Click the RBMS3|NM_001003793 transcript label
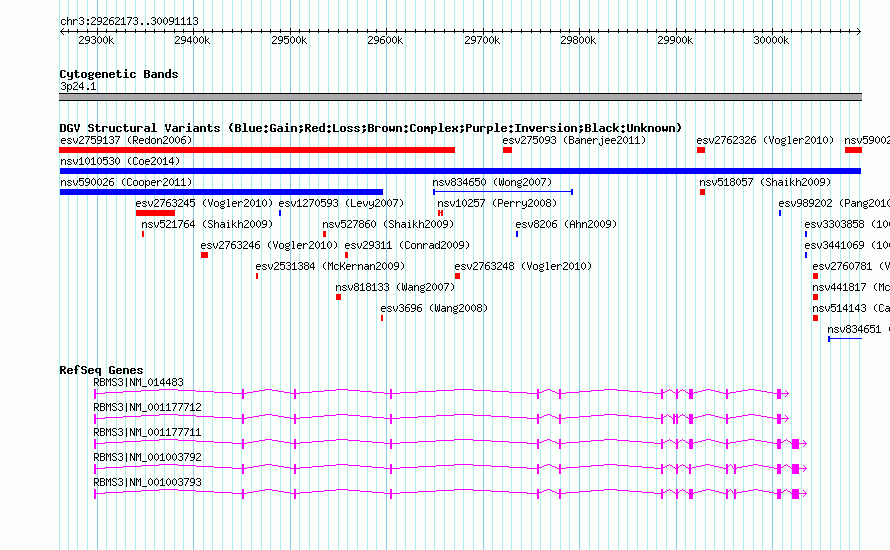 click(x=148, y=482)
